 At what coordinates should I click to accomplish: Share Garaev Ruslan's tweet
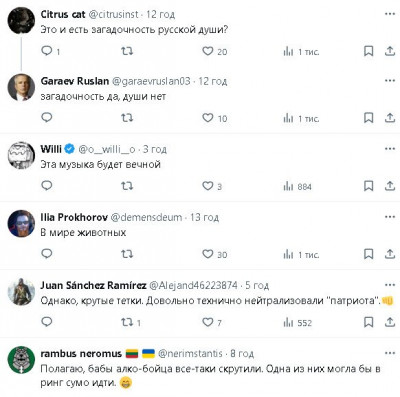point(390,118)
